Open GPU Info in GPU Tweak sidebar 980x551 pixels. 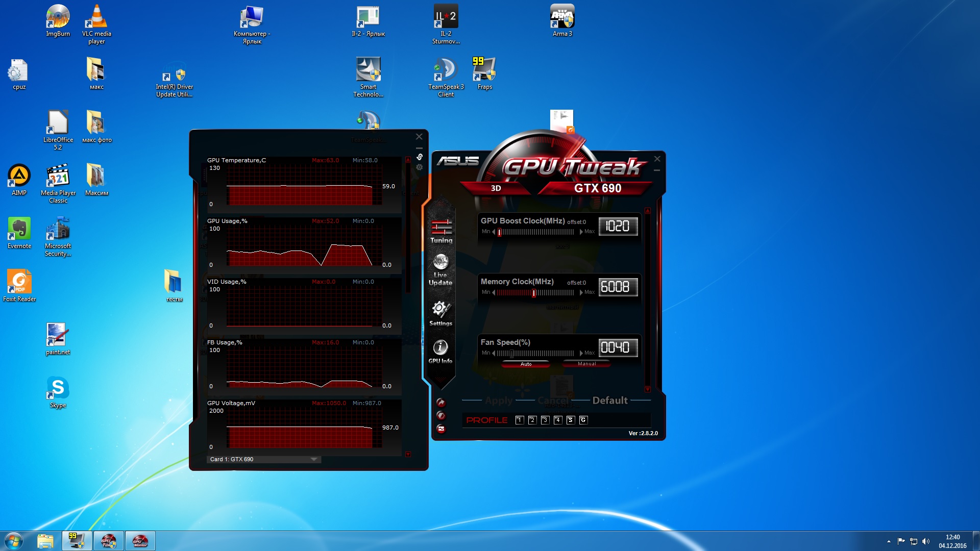pyautogui.click(x=440, y=352)
